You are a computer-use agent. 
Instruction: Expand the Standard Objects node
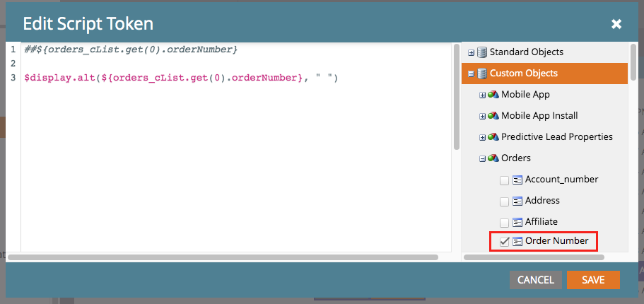coord(471,52)
